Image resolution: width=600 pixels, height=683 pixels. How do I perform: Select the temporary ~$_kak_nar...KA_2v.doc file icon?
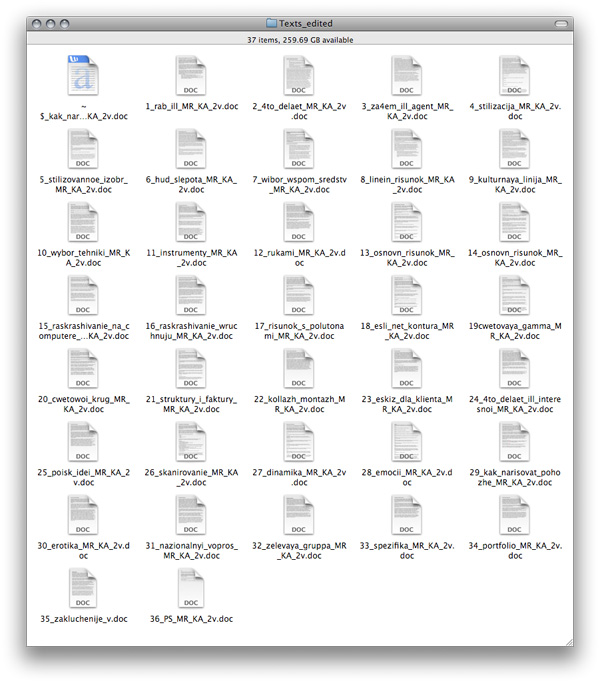(x=83, y=76)
